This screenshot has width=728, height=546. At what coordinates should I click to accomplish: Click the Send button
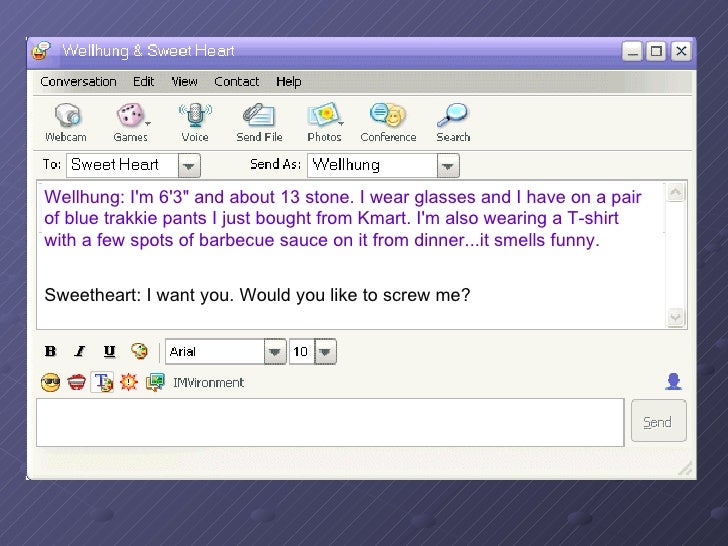(x=658, y=421)
